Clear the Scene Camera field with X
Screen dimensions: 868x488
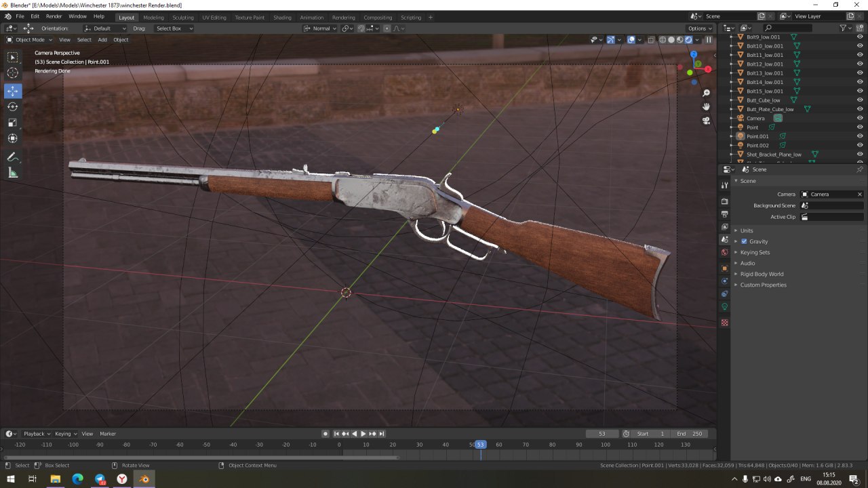click(860, 194)
